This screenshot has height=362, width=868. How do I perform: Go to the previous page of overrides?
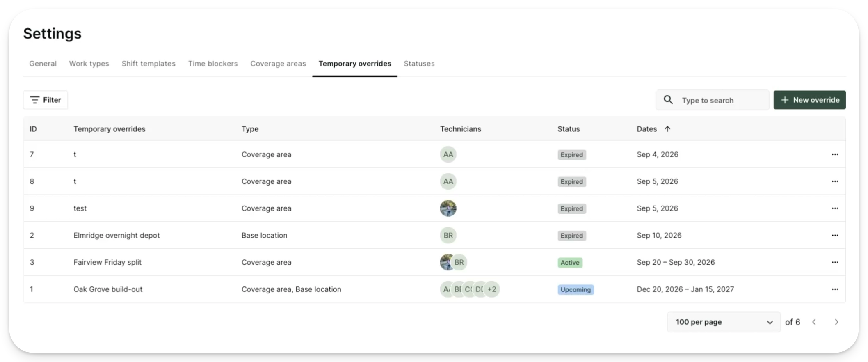[814, 322]
